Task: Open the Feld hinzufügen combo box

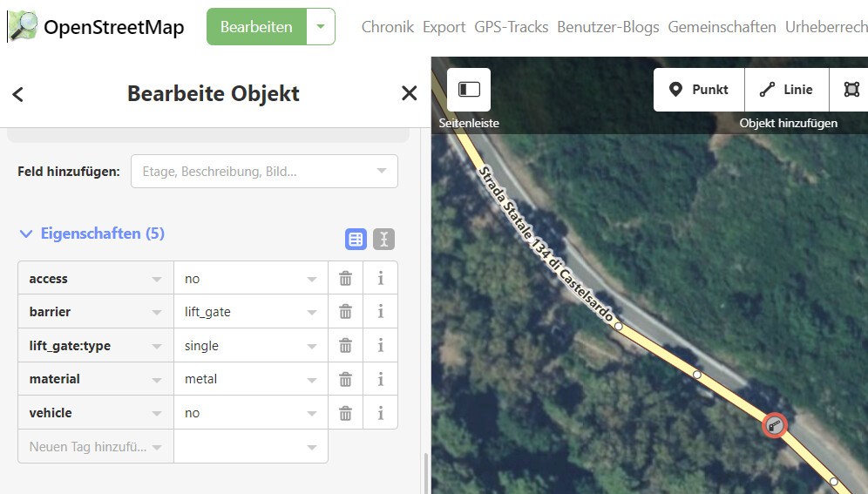Action: point(264,172)
